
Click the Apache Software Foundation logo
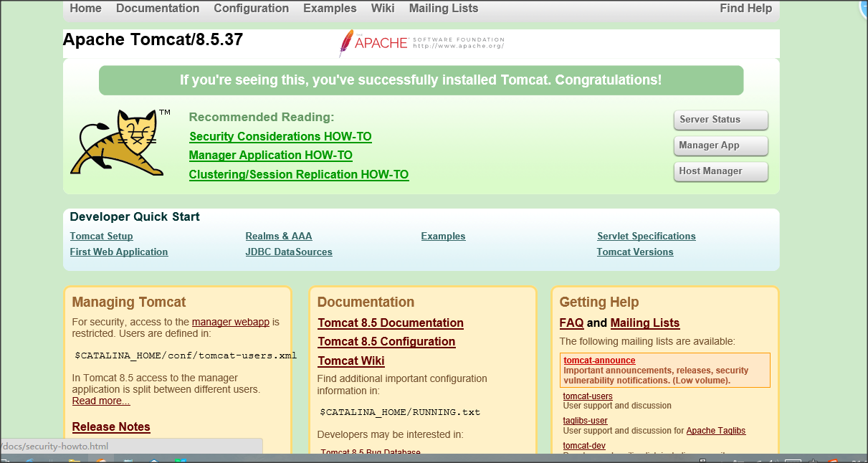tap(421, 43)
